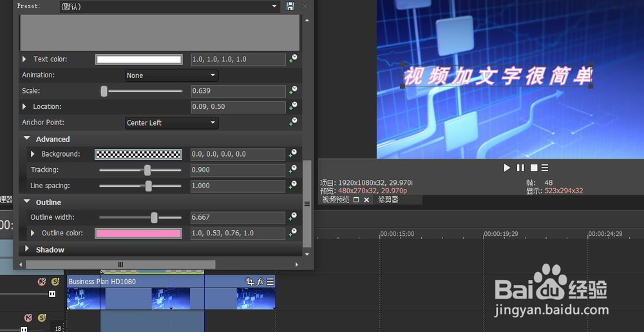Animate the Text color parameter
The width and height of the screenshot is (644, 332).
click(x=293, y=59)
